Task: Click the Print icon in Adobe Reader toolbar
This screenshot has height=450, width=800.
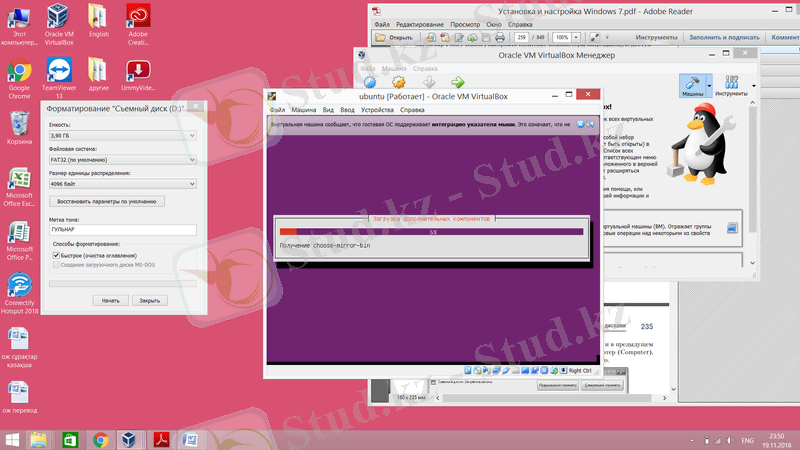Action: 500,37
